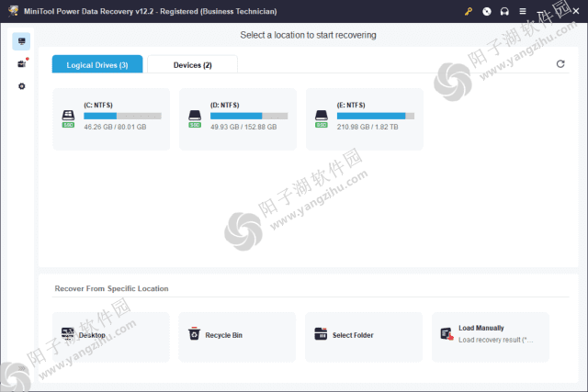The height and width of the screenshot is (392, 588).
Task: Choose Desktop recovery location
Action: coord(111,337)
